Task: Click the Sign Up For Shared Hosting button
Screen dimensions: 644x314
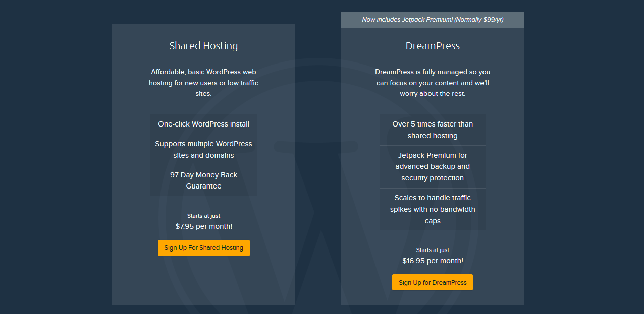Action: coord(203,248)
